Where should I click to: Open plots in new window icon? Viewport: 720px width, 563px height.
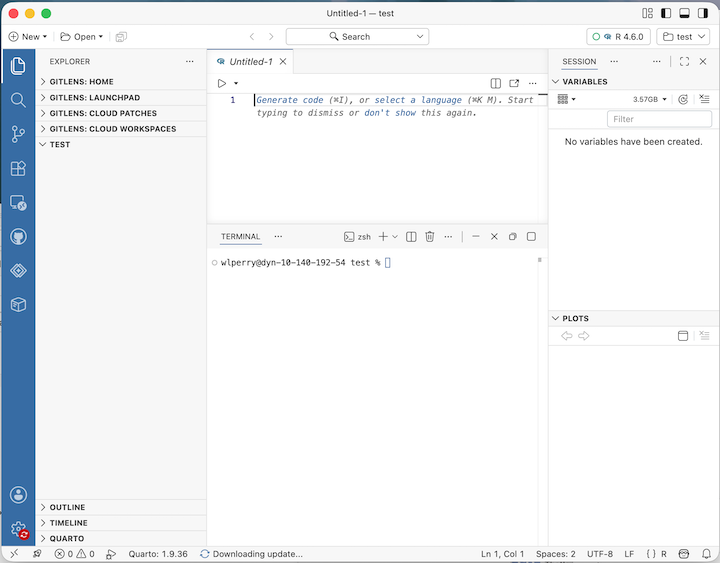tap(683, 336)
